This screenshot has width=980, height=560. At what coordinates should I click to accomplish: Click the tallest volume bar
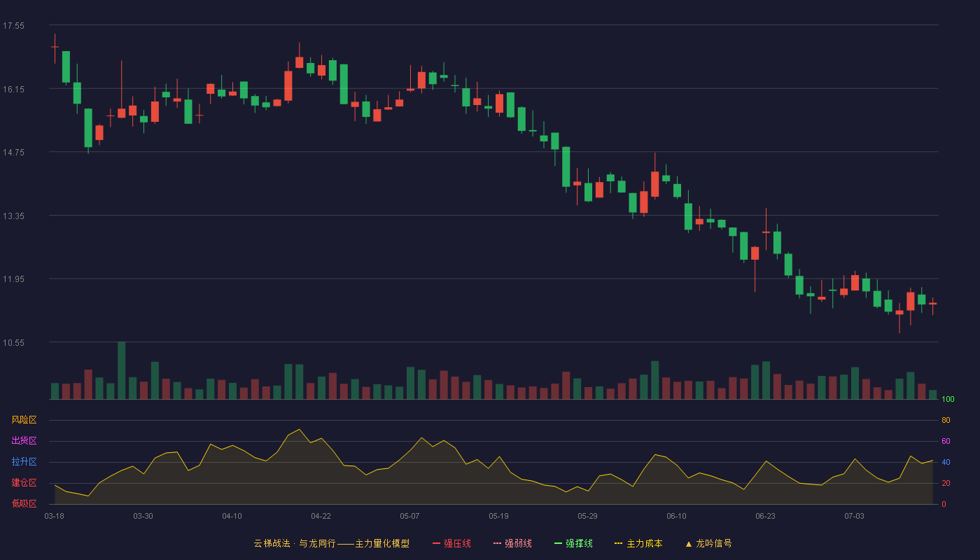pos(122,370)
